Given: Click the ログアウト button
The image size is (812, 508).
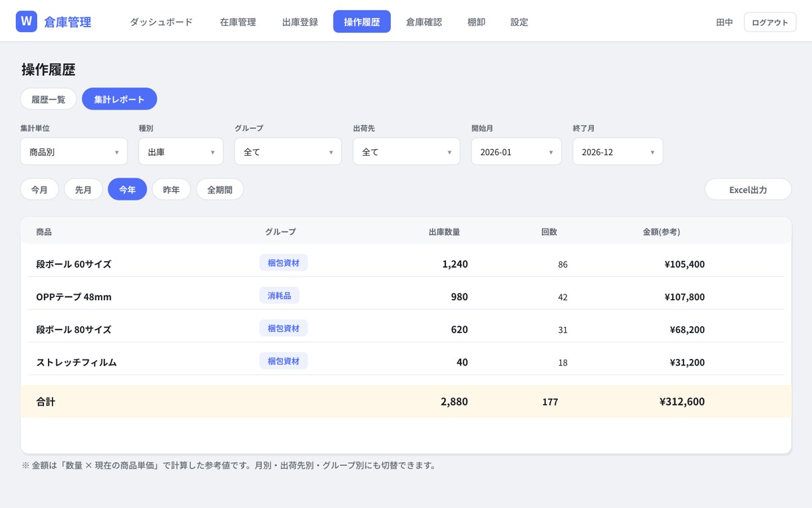Looking at the screenshot, I should click(770, 22).
